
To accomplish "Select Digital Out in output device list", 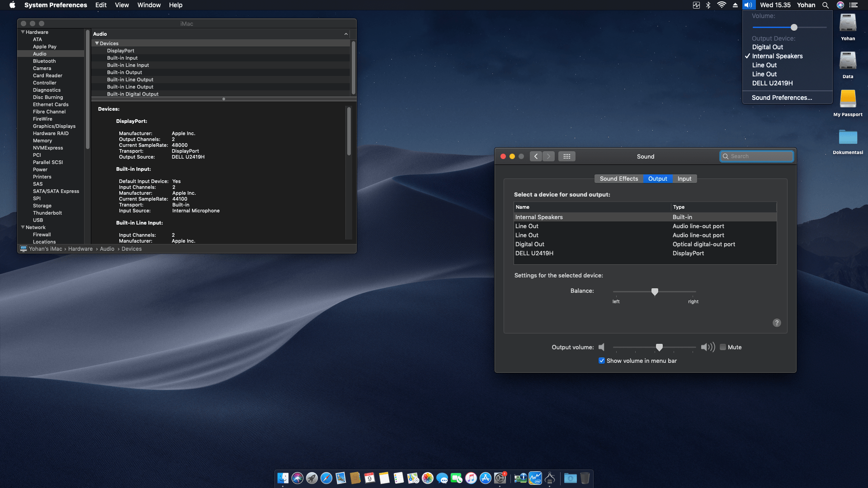I will pyautogui.click(x=530, y=244).
